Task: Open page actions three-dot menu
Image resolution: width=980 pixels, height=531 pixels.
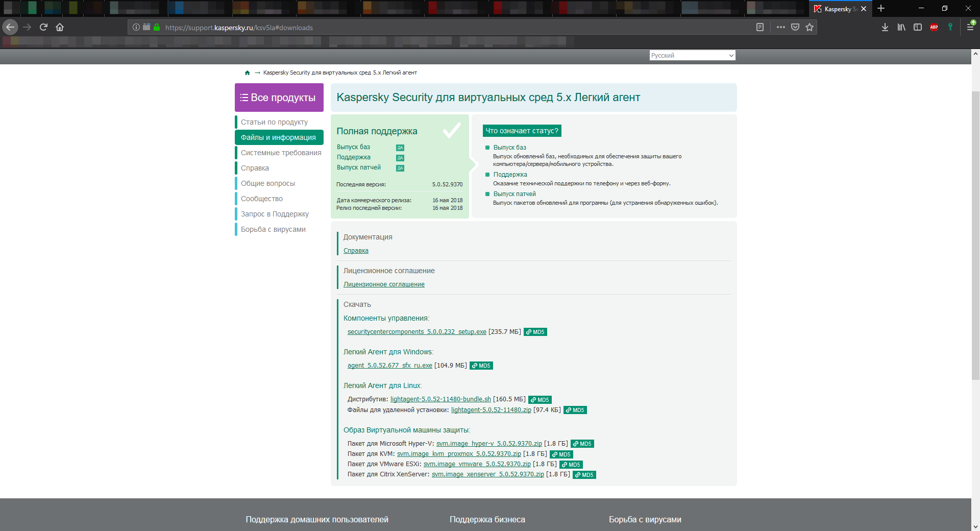Action: [781, 27]
